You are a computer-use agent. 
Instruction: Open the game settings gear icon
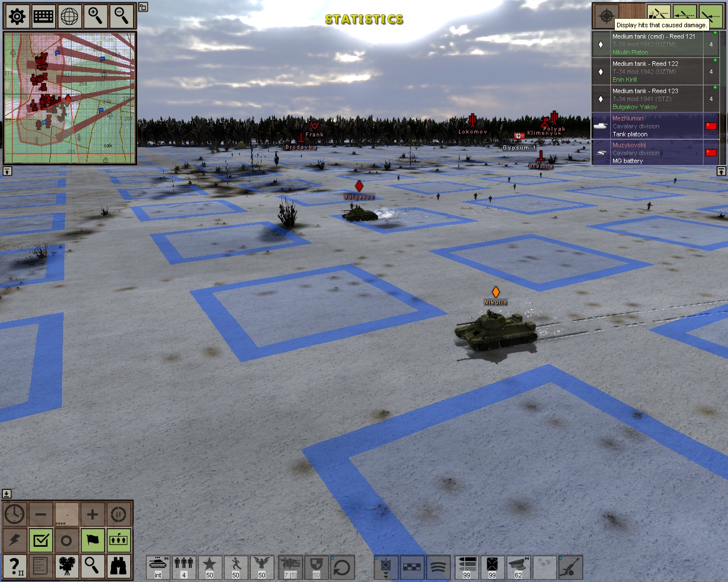(x=16, y=16)
